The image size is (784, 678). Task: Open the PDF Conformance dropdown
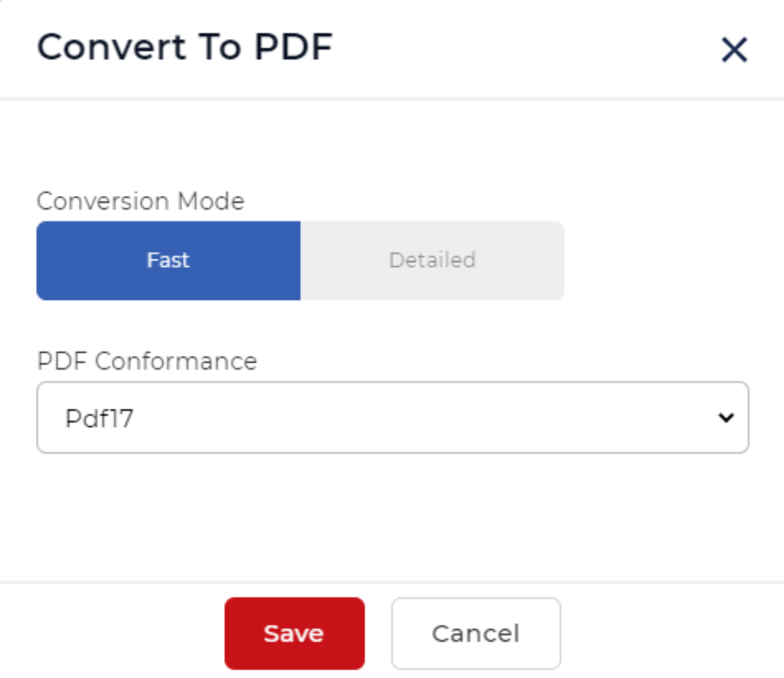(392, 418)
